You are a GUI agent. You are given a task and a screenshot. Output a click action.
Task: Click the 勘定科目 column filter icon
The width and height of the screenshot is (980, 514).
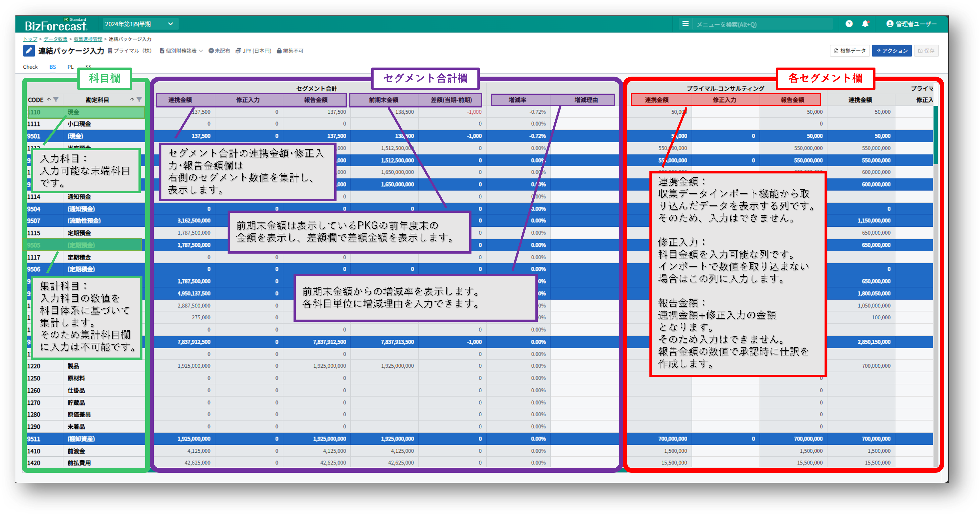pyautogui.click(x=139, y=100)
